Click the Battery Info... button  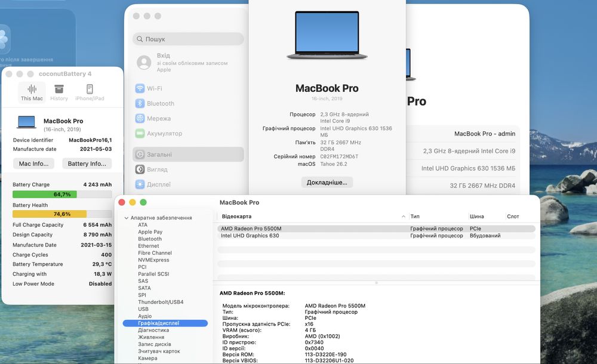87,164
